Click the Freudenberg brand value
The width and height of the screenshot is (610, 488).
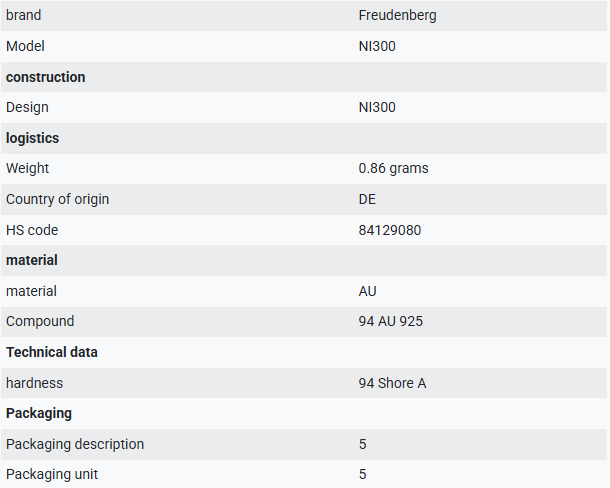(x=397, y=16)
